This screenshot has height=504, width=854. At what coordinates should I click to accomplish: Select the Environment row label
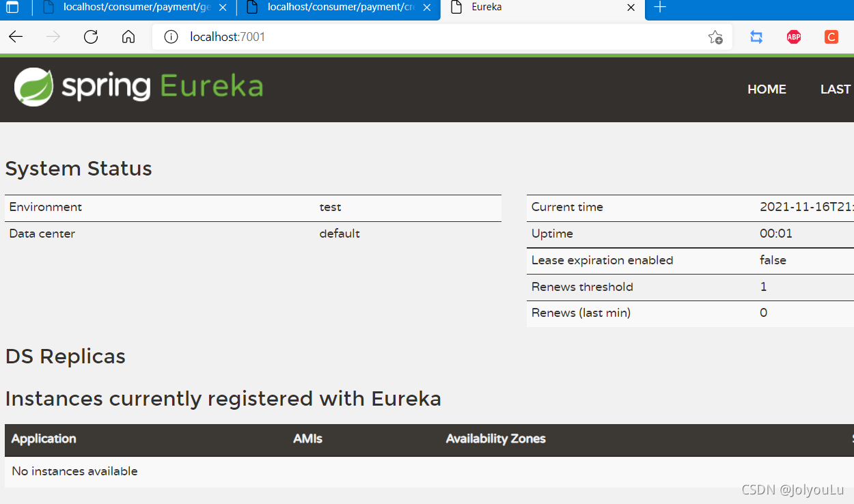coord(46,207)
